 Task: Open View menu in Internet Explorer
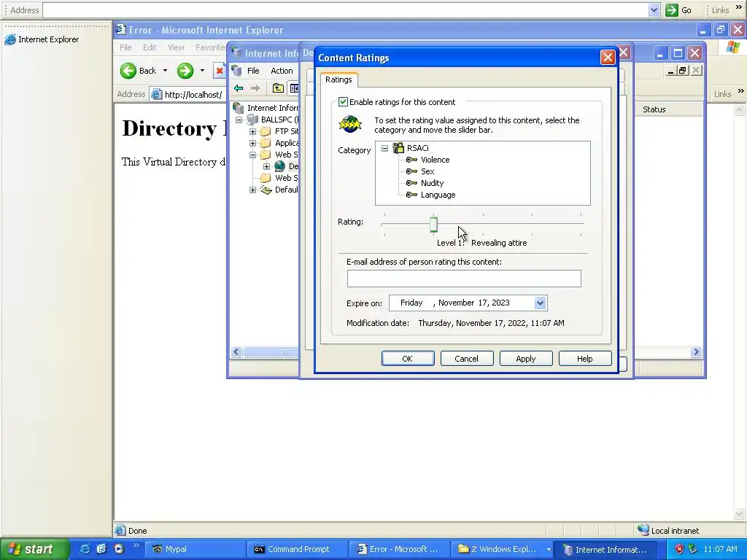(x=176, y=47)
